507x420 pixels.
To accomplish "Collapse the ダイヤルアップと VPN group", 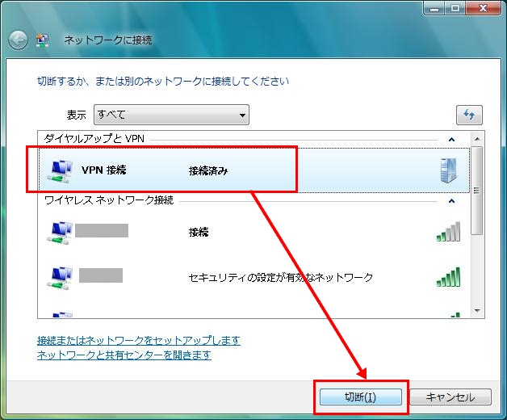I will [x=451, y=140].
